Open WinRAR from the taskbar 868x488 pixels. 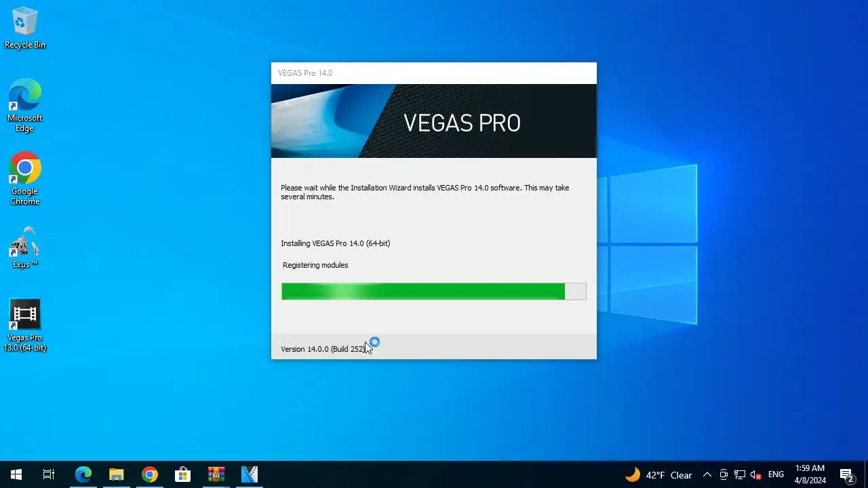216,474
